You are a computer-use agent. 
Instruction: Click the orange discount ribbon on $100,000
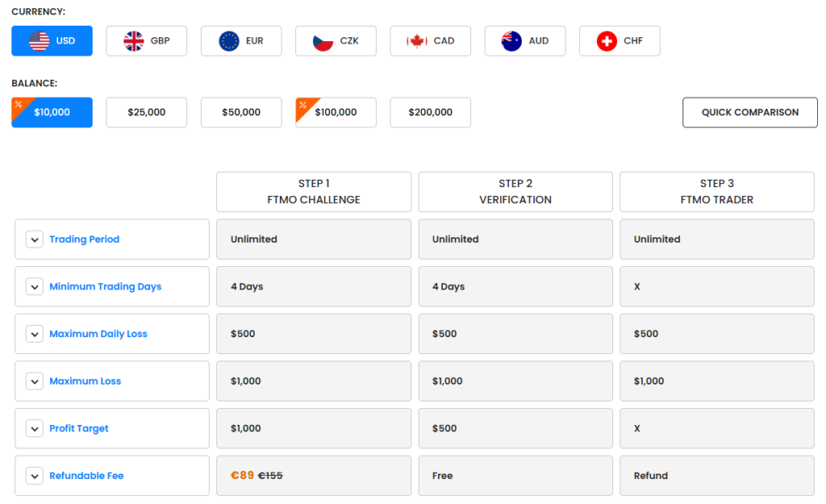coord(302,103)
